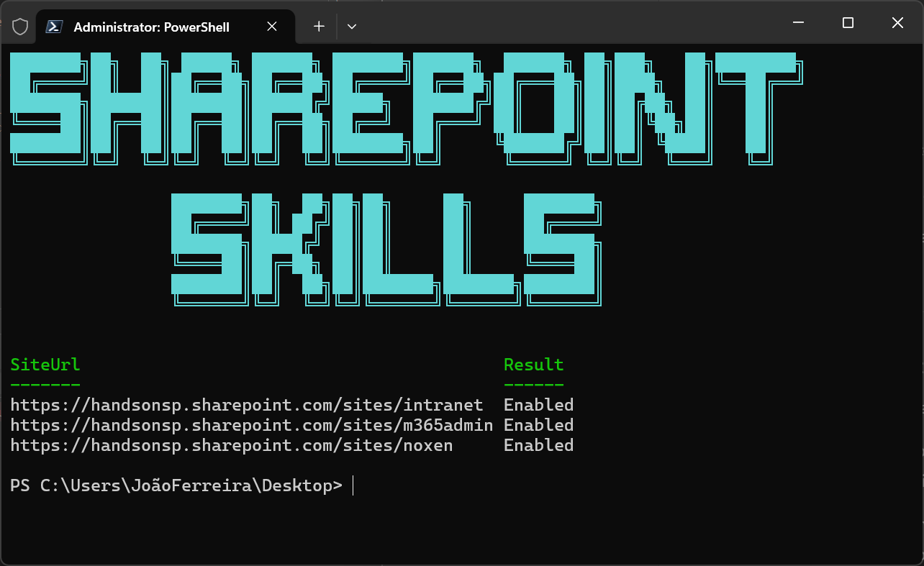Click the PowerShell icon on the active tab
This screenshot has height=566, width=924.
point(53,26)
